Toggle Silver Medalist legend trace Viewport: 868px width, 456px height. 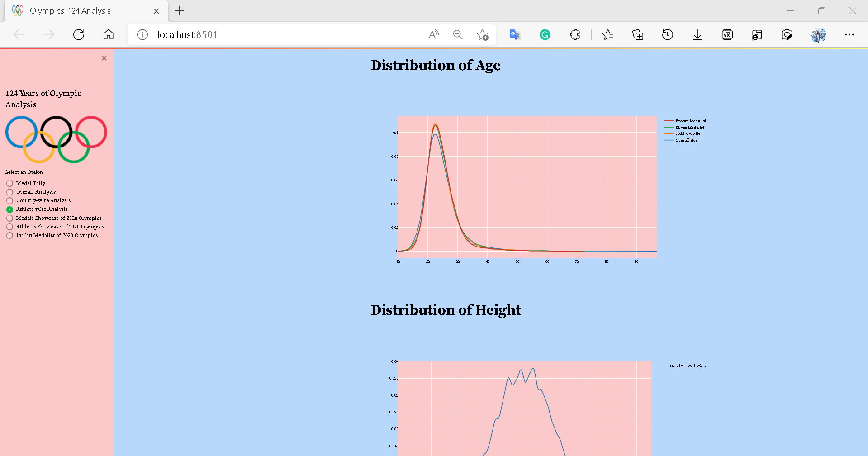point(684,128)
